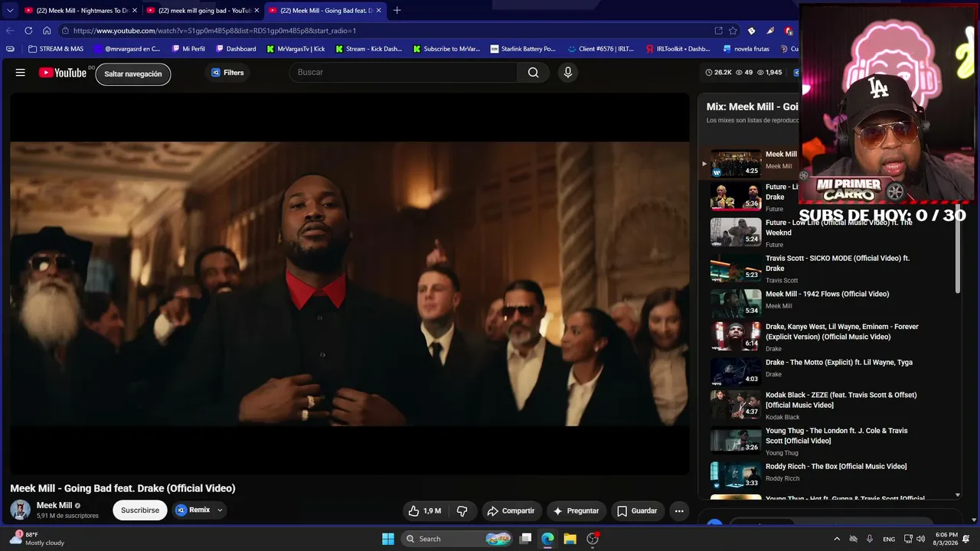Open the Mi Perfil bookmark

tap(188, 49)
